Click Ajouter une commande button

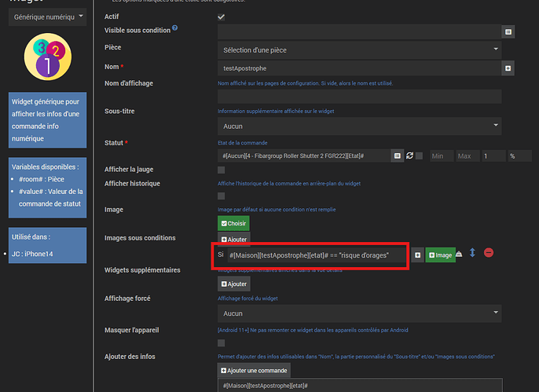[254, 370]
